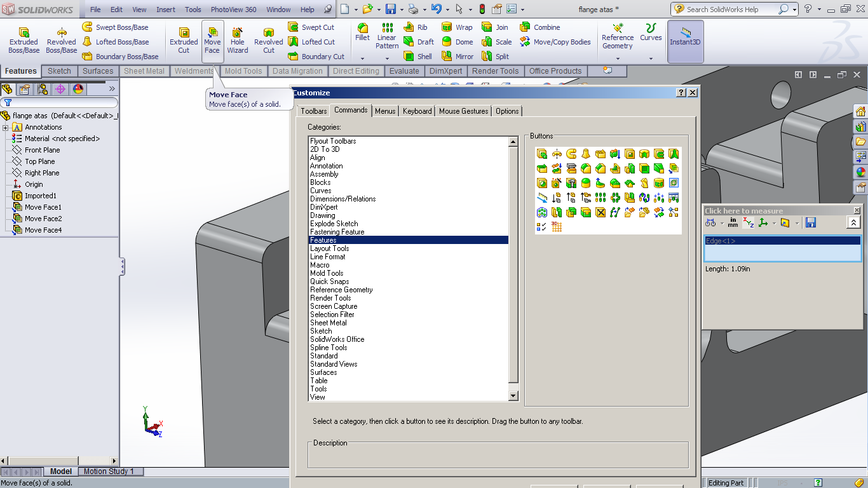Select the Revolved Boss/Base tool
Image resolution: width=868 pixels, height=488 pixels.
(62, 41)
